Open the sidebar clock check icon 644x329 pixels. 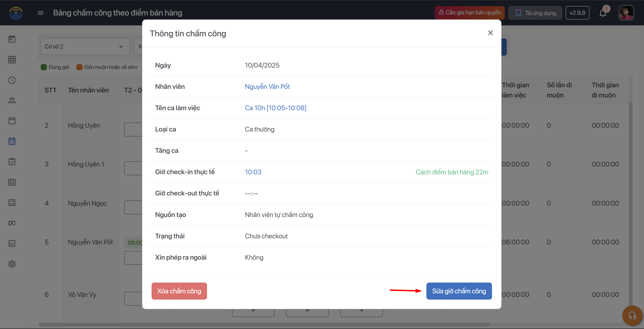(x=12, y=80)
